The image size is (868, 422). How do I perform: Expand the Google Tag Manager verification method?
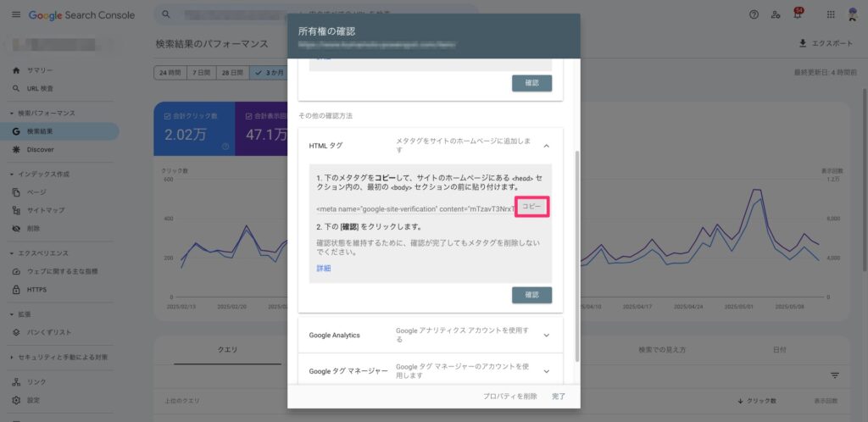547,371
